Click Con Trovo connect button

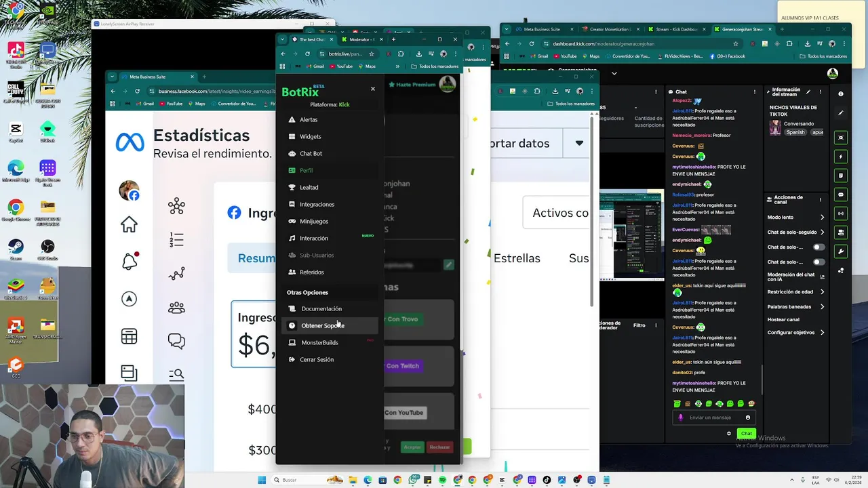coord(402,319)
